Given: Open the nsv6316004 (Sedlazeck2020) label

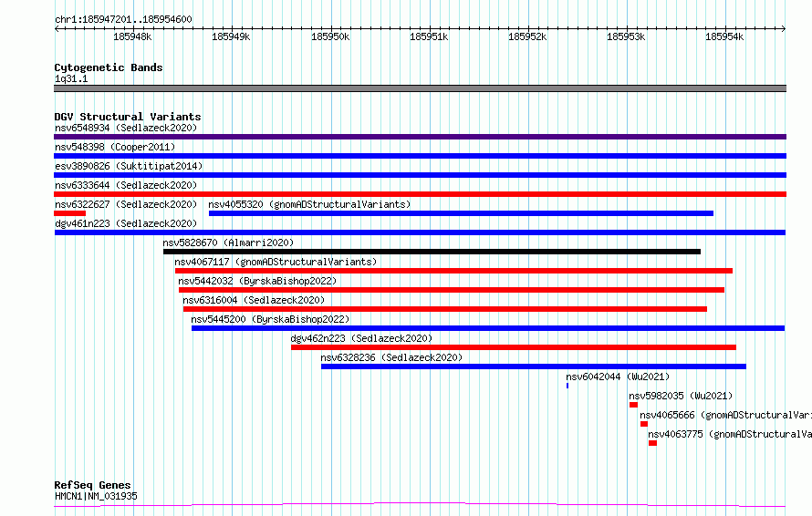Looking at the screenshot, I should (x=254, y=300).
